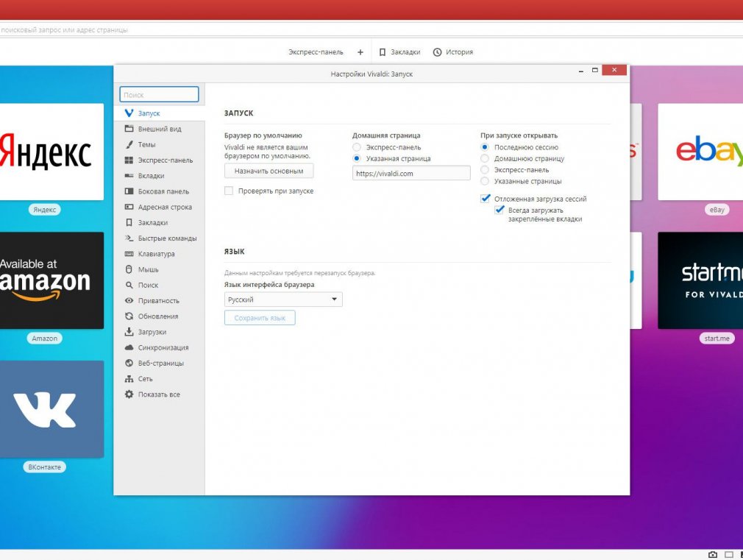Toggle Отложенная загрузка сессий checkbox

coord(486,199)
